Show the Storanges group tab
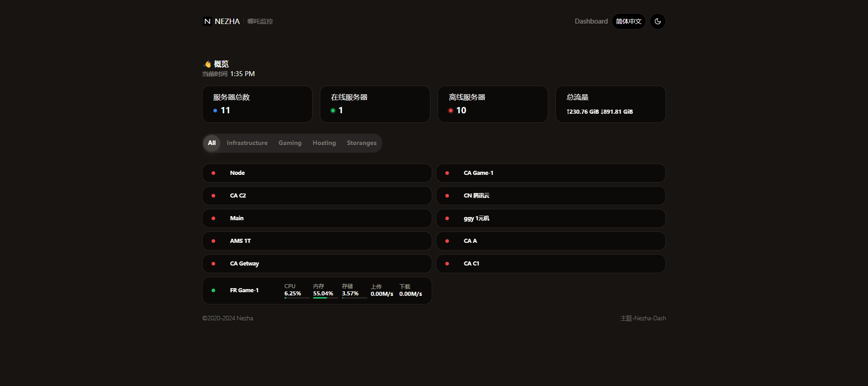The image size is (868, 386). point(362,143)
